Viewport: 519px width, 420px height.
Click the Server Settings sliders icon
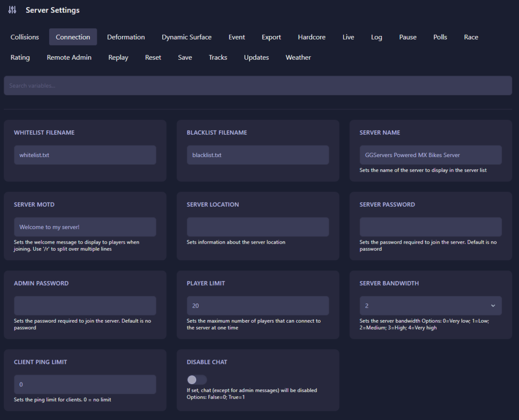pos(12,10)
